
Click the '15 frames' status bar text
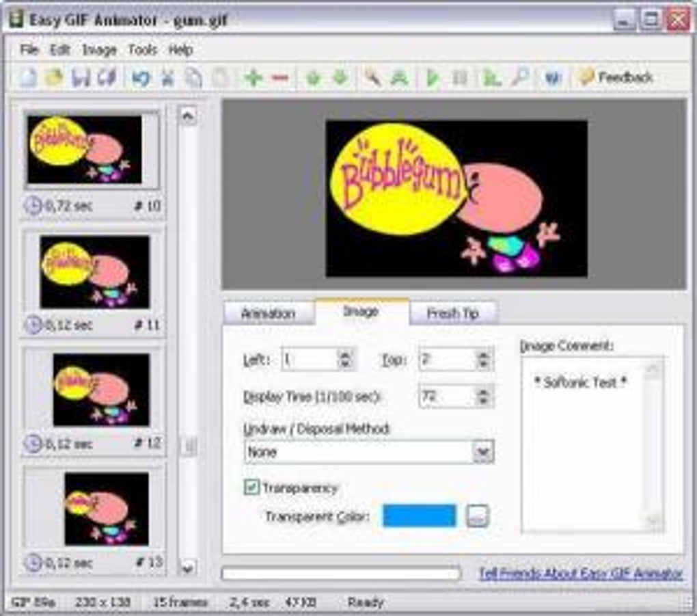(x=180, y=602)
